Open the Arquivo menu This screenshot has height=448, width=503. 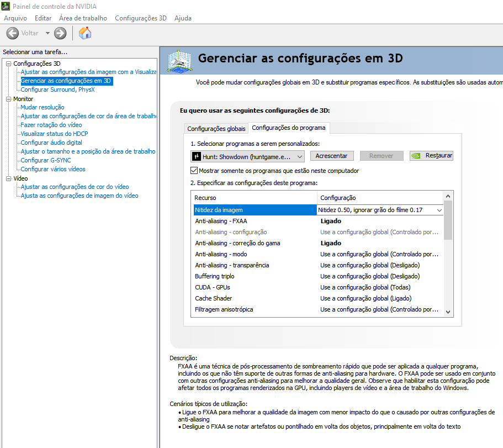[x=15, y=18]
